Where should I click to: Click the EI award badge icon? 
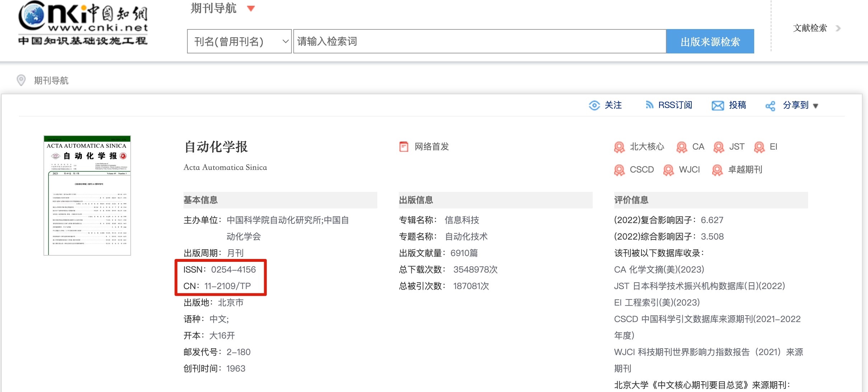click(x=759, y=147)
